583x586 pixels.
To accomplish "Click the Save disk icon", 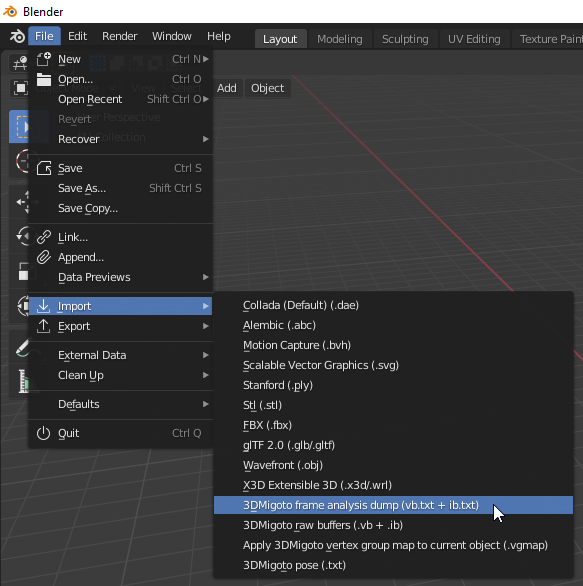I will 44,168.
